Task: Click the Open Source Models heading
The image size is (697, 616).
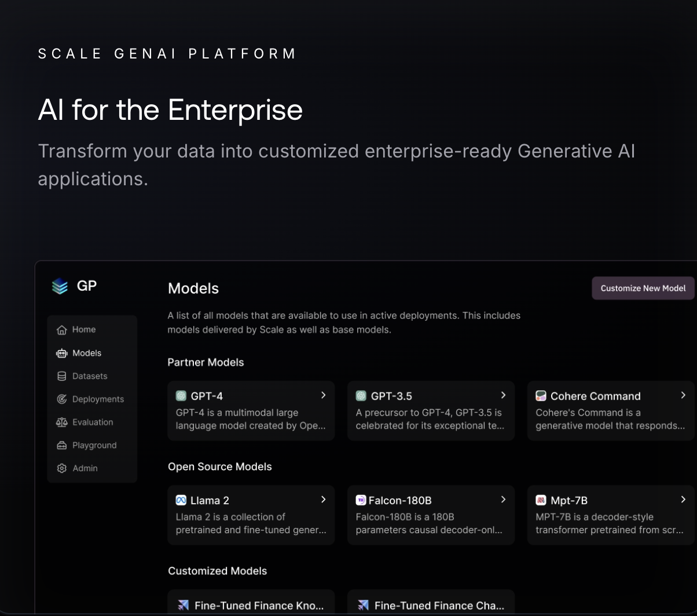Action: tap(220, 467)
